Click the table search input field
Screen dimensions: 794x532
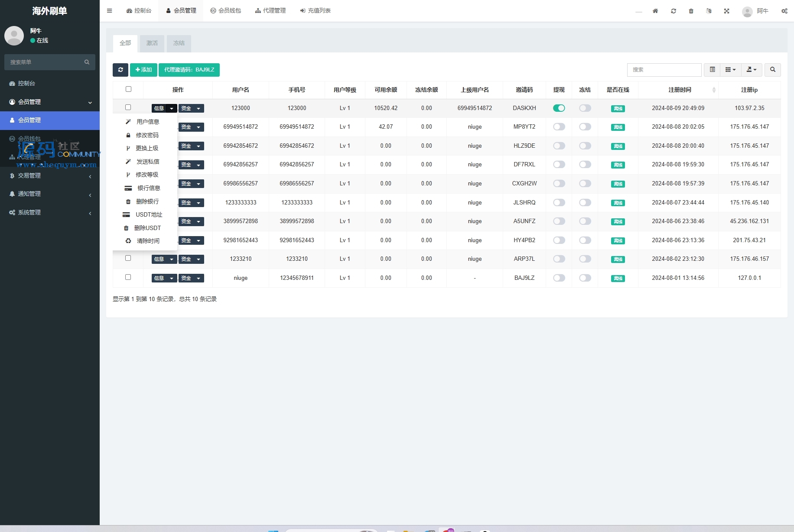pyautogui.click(x=664, y=70)
